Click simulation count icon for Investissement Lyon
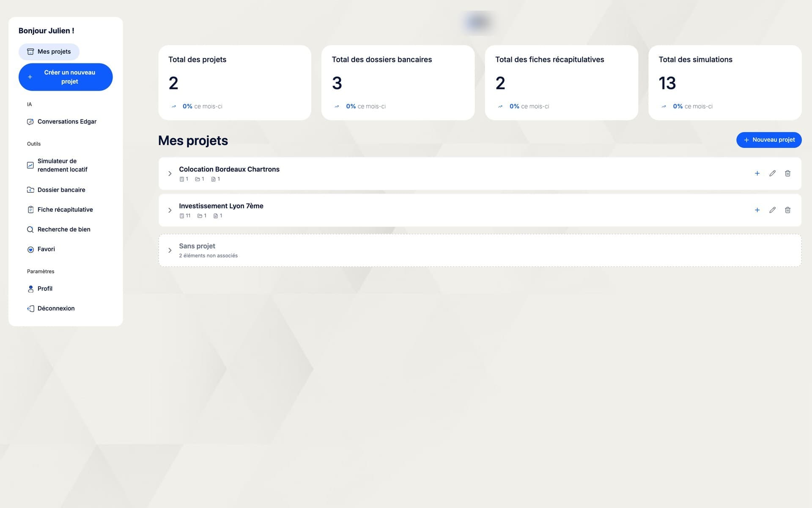Screen dimensions: 812x508 [x=182, y=216]
